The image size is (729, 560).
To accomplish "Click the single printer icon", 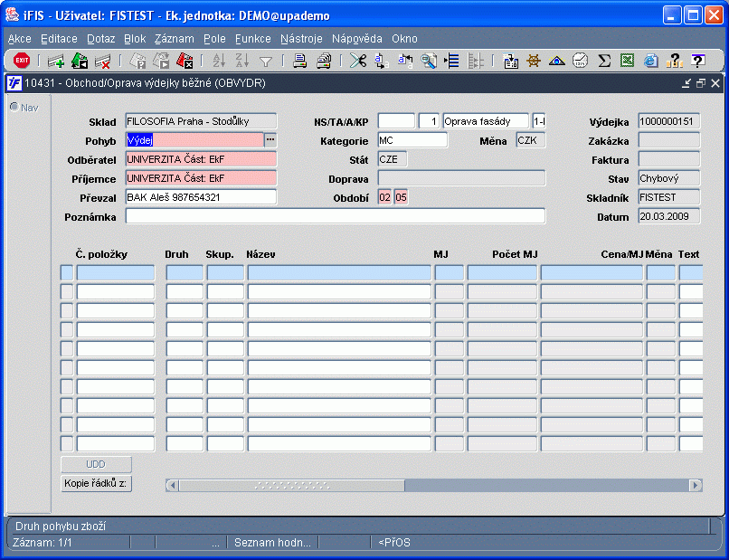I will [300, 61].
